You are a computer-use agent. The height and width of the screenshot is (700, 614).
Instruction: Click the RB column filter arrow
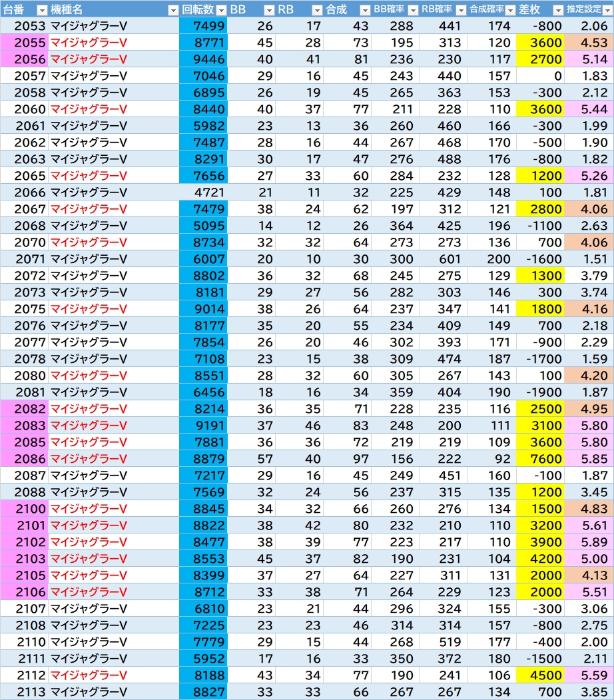click(316, 10)
